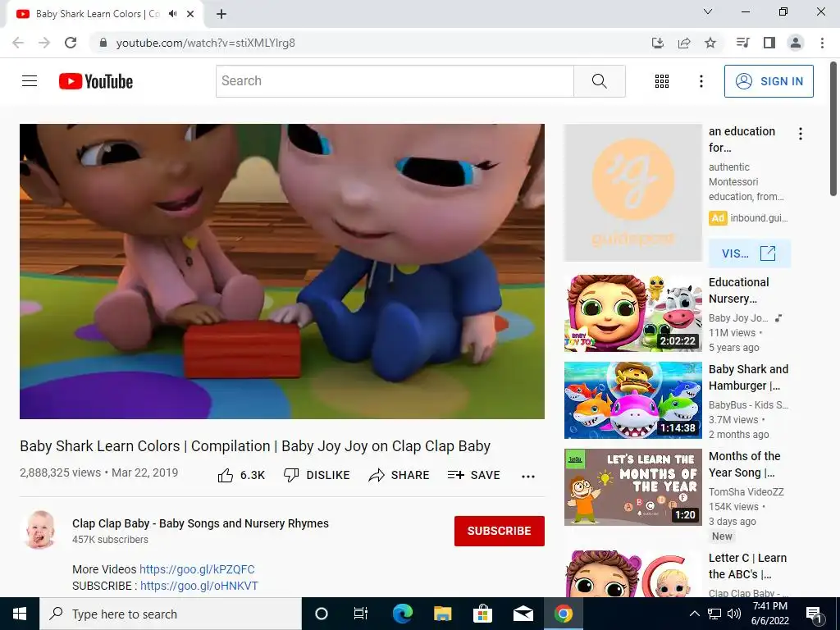The height and width of the screenshot is (630, 840).
Task: Reload the page
Action: coord(71,43)
